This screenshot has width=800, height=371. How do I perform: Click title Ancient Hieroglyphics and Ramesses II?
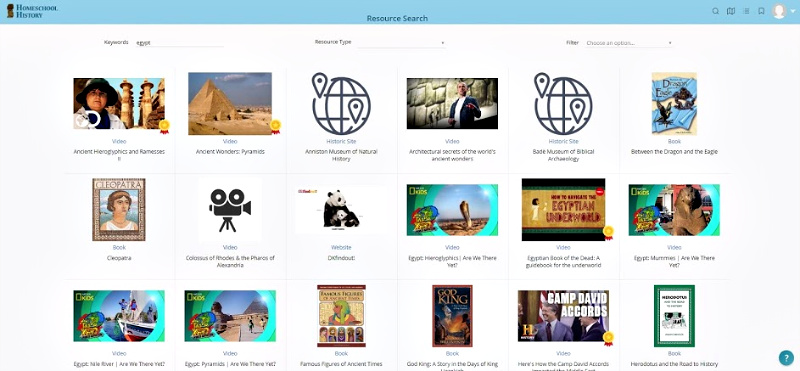click(119, 155)
